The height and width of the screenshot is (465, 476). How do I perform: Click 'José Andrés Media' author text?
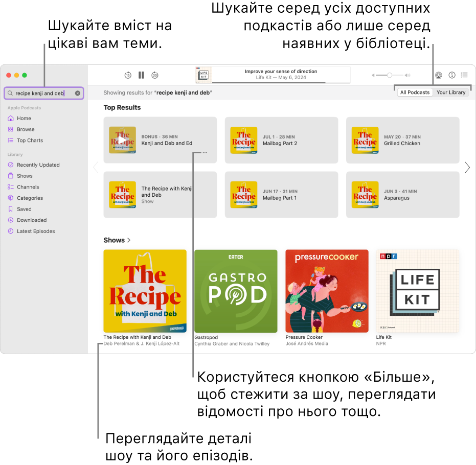[x=307, y=344]
